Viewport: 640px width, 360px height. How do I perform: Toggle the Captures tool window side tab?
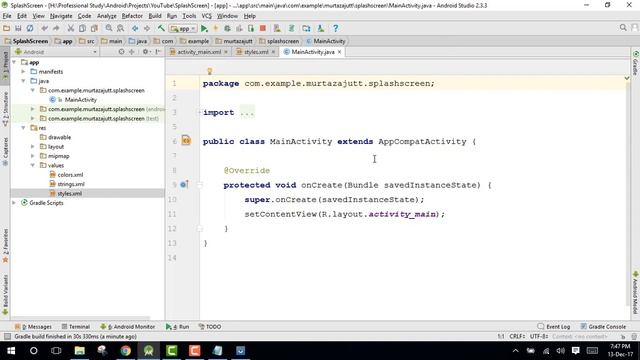coord(5,151)
